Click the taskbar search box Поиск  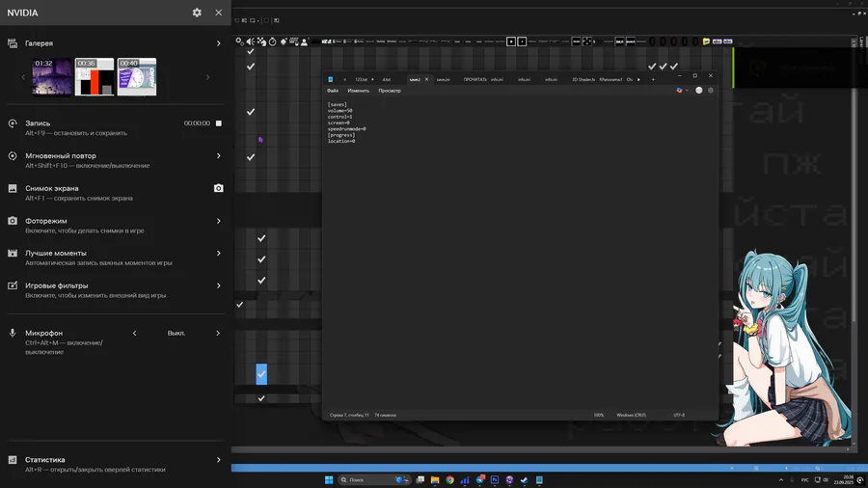pyautogui.click(x=373, y=479)
